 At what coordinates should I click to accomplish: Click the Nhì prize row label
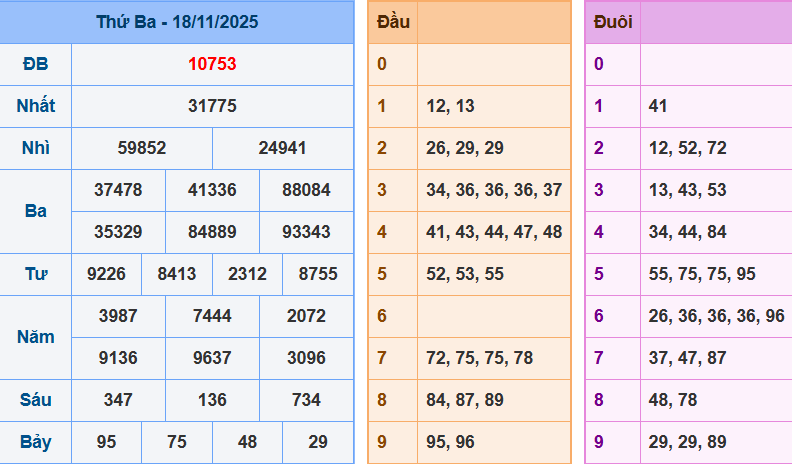(x=35, y=148)
